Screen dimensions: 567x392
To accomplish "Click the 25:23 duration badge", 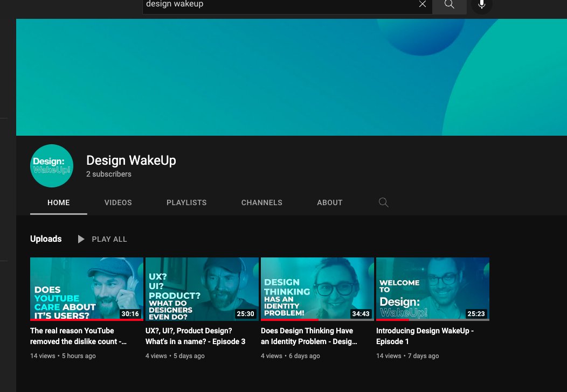I will (476, 313).
